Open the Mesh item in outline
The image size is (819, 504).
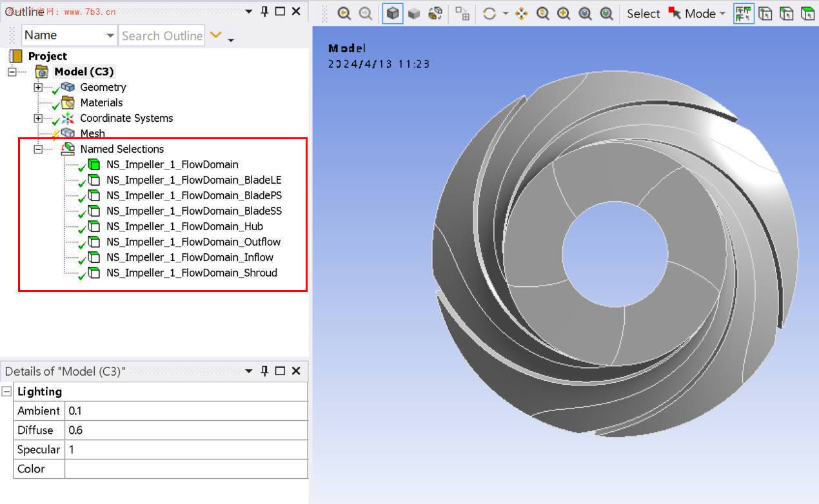(x=92, y=133)
